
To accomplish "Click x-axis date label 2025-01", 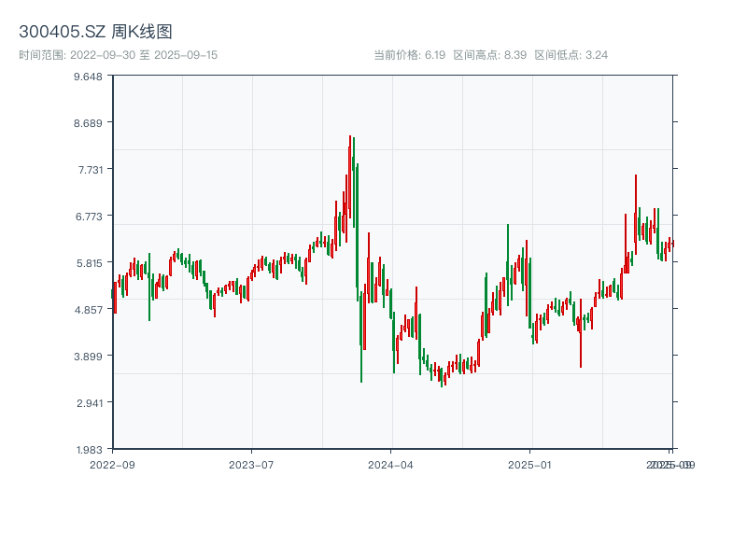I will pyautogui.click(x=529, y=465).
